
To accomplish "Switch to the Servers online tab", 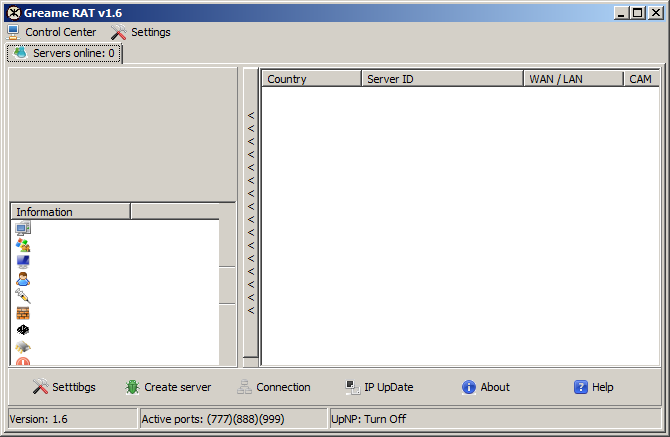I will pos(65,53).
